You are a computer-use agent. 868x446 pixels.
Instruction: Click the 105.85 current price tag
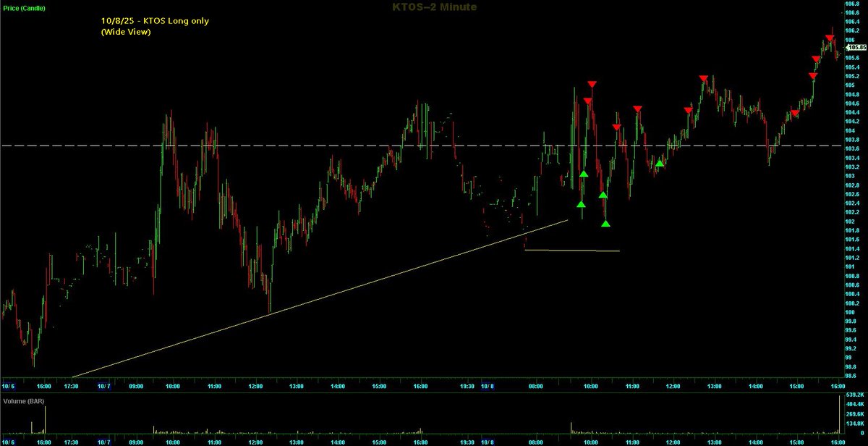(858, 47)
